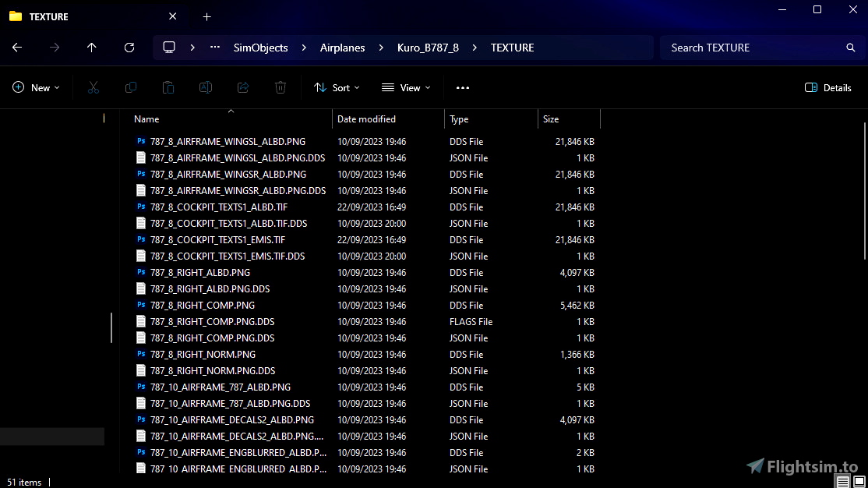Viewport: 868px width, 488px height.
Task: Click the Paste clipboard icon
Action: click(x=168, y=88)
